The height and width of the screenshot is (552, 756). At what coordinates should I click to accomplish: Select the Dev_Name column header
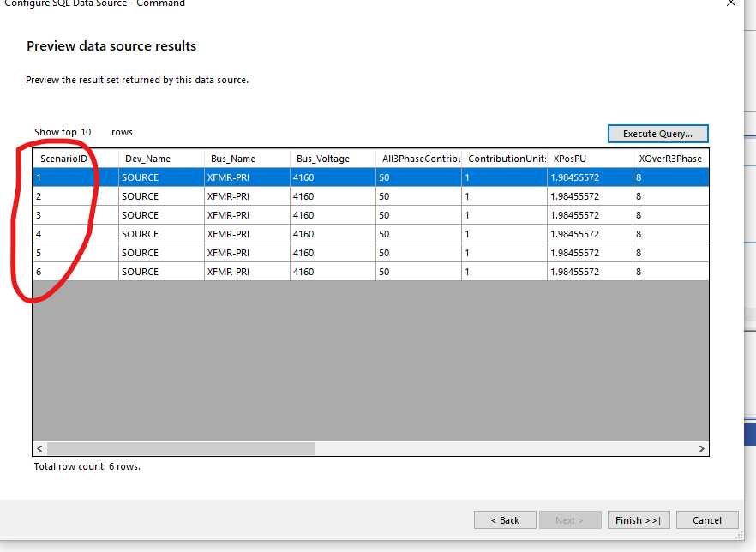pos(147,159)
